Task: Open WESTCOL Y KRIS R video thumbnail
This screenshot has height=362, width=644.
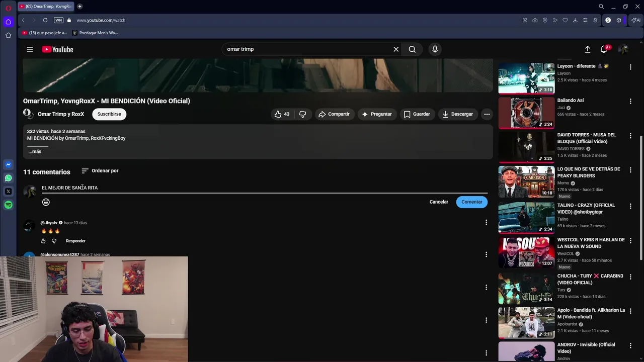Action: 526,252
